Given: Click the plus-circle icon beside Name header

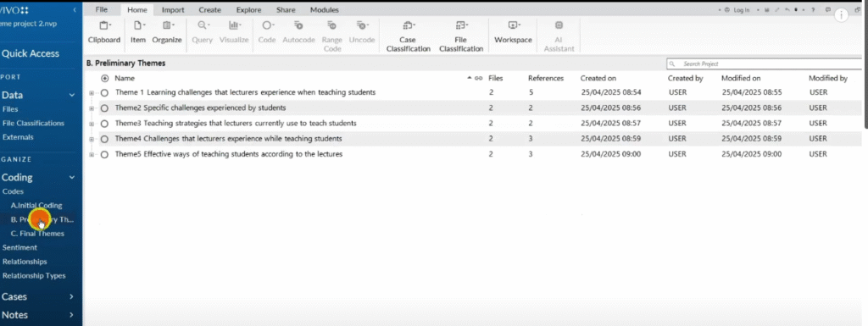Looking at the screenshot, I should coord(104,79).
